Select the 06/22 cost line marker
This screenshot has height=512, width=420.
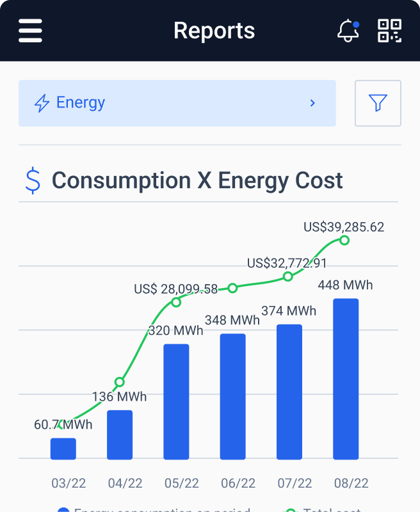(x=232, y=288)
